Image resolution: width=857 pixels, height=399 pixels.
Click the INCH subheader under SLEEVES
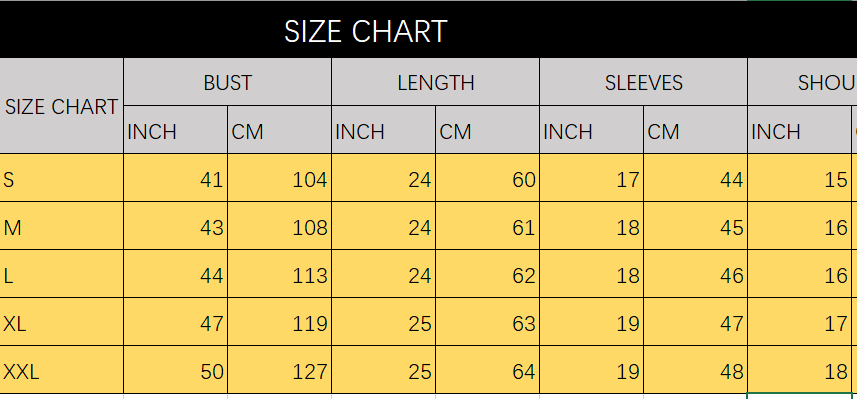pyautogui.click(x=591, y=130)
